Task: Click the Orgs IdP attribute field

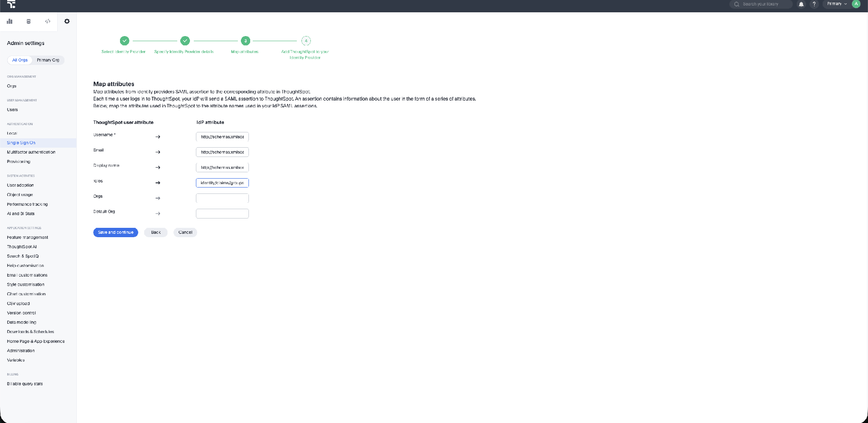Action: (x=222, y=198)
